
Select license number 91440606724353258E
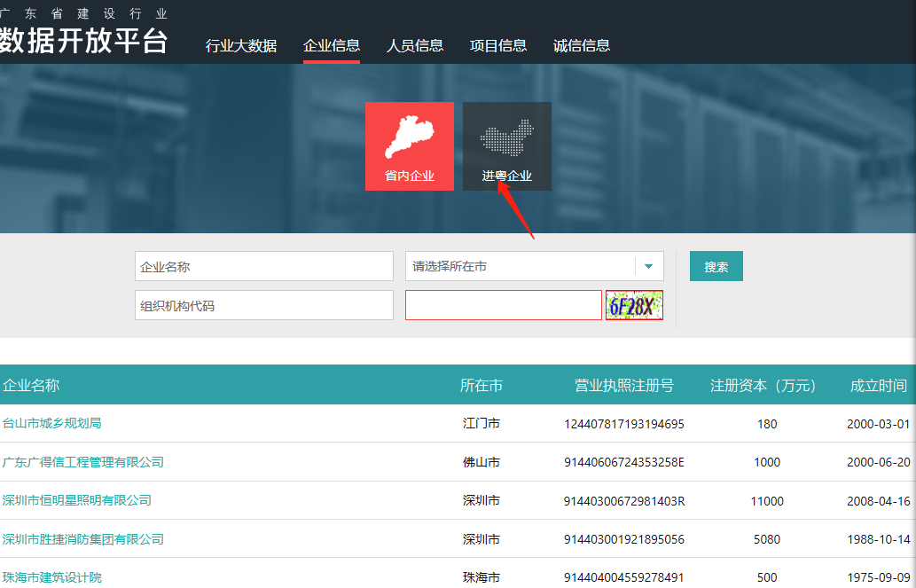pos(624,462)
